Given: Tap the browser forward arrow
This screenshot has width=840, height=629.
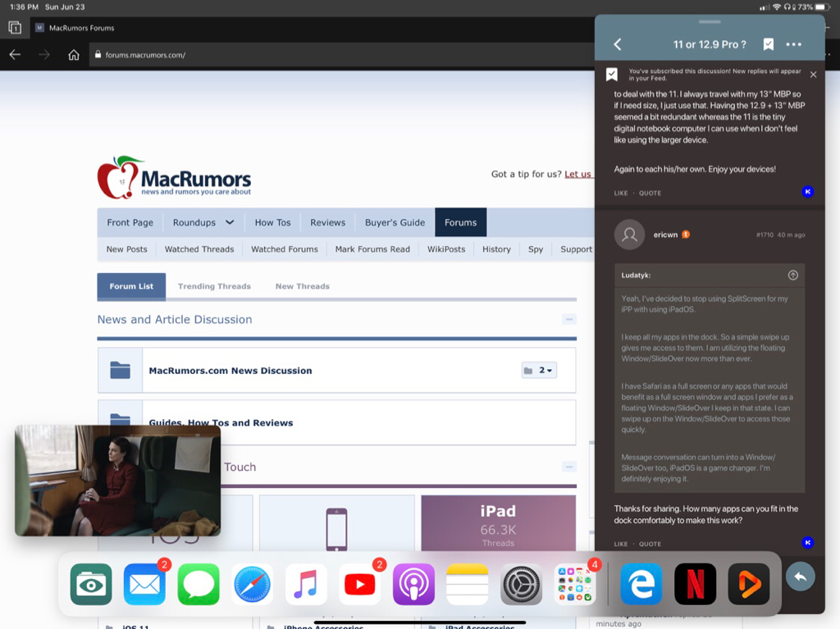Looking at the screenshot, I should [44, 55].
